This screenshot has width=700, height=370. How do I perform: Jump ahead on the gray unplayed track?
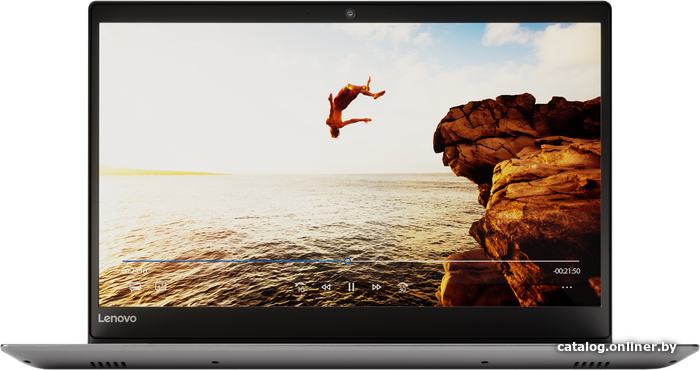pos(465,261)
